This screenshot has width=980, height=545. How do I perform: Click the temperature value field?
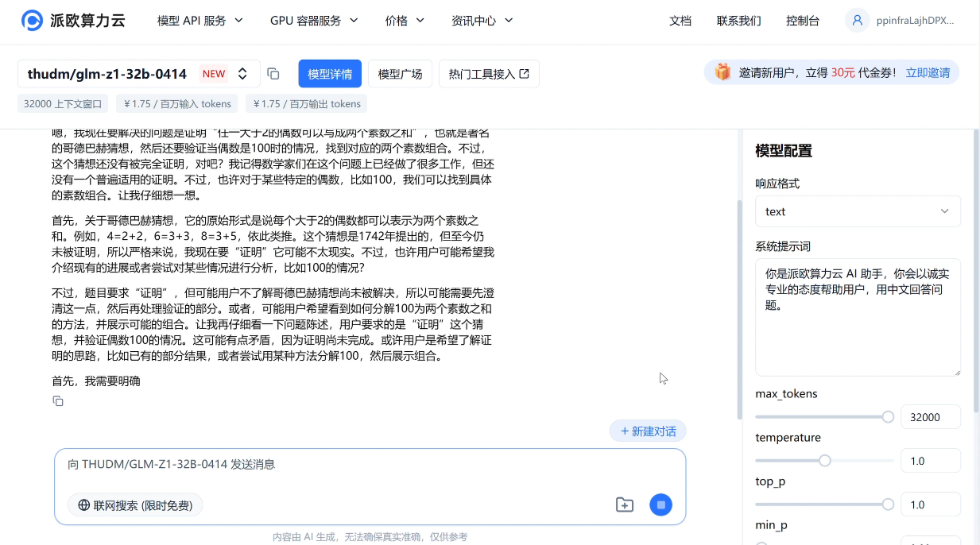tap(930, 461)
